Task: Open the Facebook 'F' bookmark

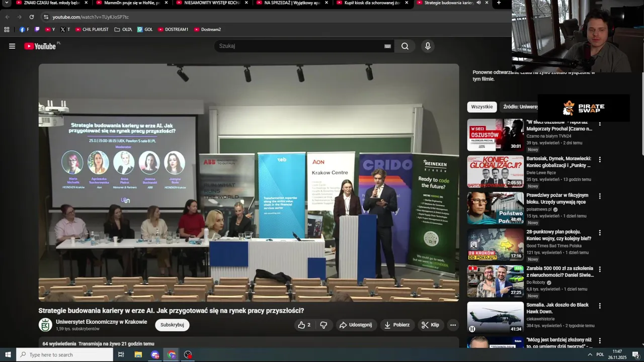Action: pyautogui.click(x=24, y=30)
